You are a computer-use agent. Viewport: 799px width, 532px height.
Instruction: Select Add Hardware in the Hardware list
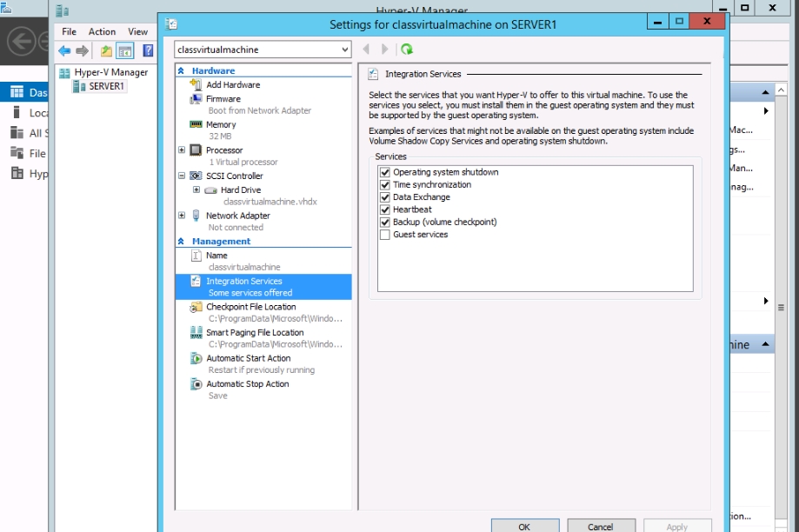pos(232,85)
